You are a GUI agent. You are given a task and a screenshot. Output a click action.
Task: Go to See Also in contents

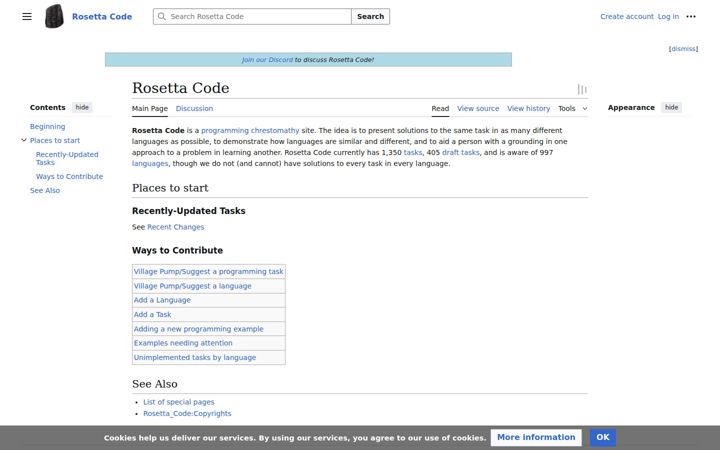45,190
